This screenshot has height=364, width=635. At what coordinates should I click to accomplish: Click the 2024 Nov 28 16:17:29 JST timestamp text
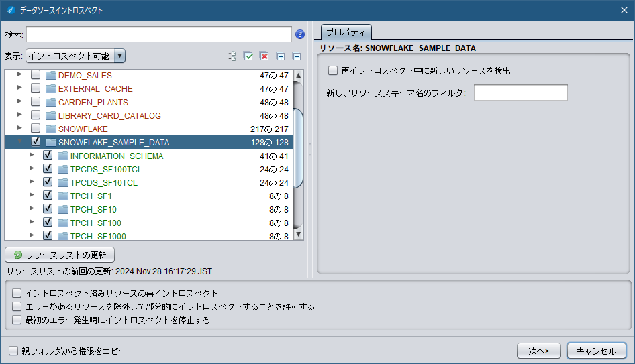click(164, 271)
